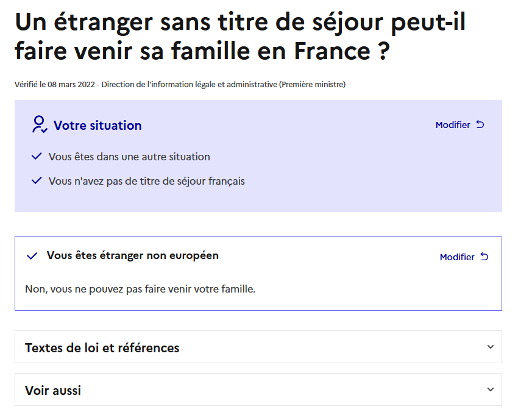Click the 'Vous êtes étranger non européen' heading

(133, 255)
